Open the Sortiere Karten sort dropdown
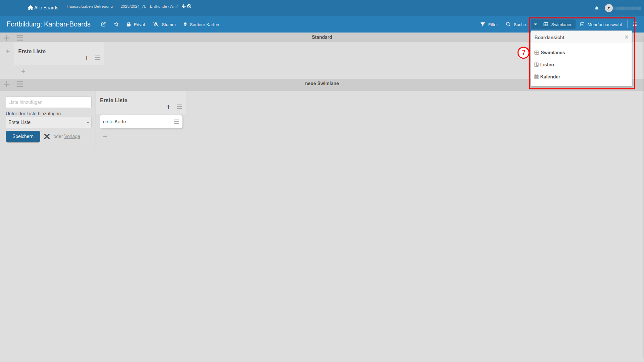Viewport: 644px width, 362px height. [x=201, y=24]
